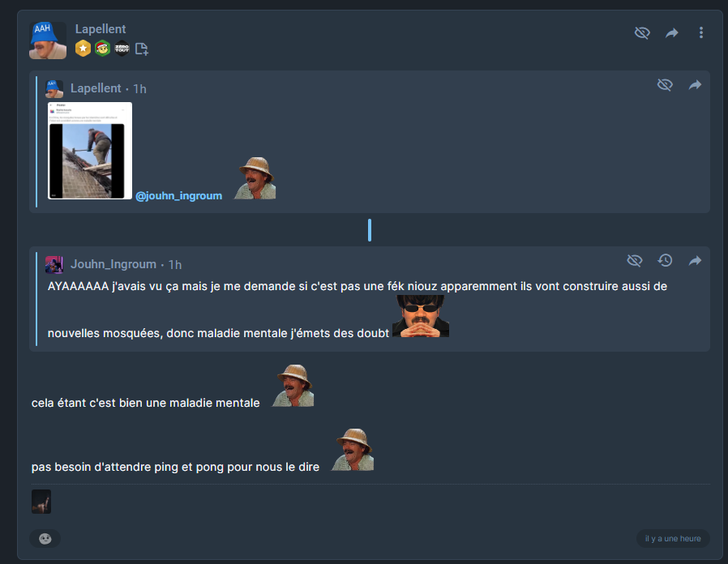Screen dimensions: 728x564
Task: Click Jouhn_Ingroum's small avatar
Action: click(54, 265)
